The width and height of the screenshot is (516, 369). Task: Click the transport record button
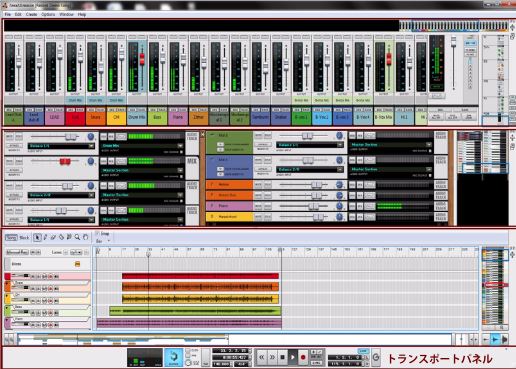tap(303, 357)
